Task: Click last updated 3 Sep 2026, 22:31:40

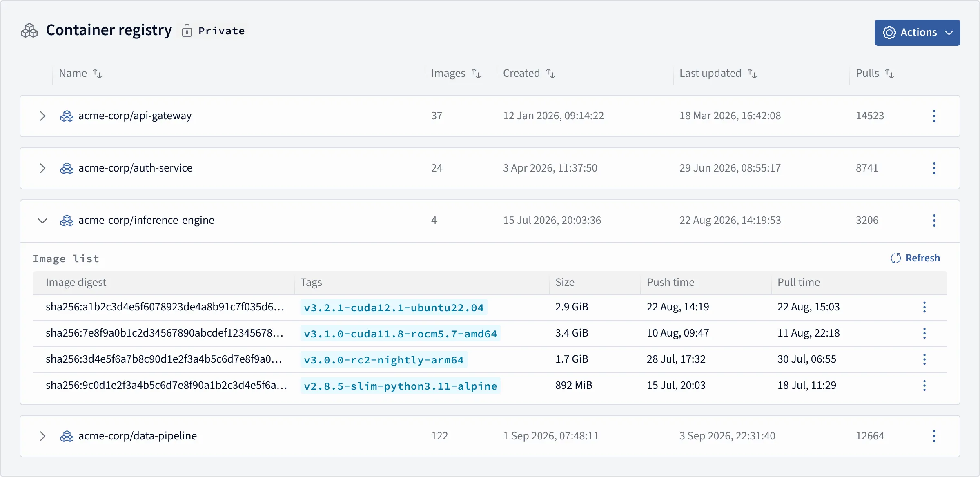Action: 727,436
